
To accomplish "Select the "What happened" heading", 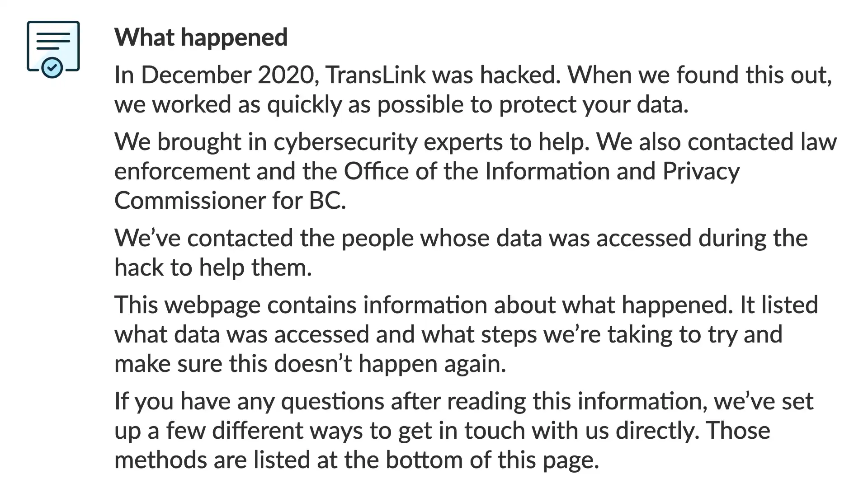I will tap(201, 37).
